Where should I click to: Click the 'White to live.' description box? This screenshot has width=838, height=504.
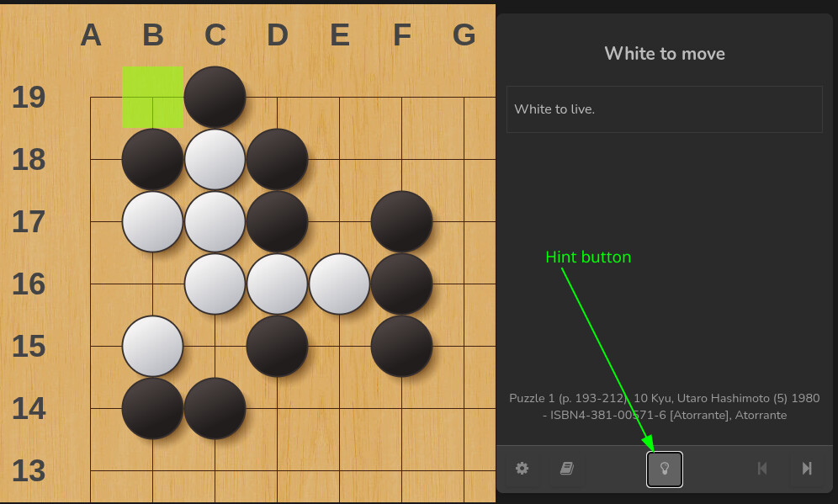[x=665, y=109]
